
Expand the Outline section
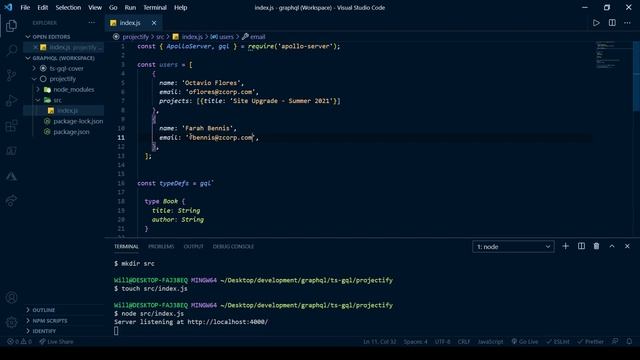[x=64, y=310]
